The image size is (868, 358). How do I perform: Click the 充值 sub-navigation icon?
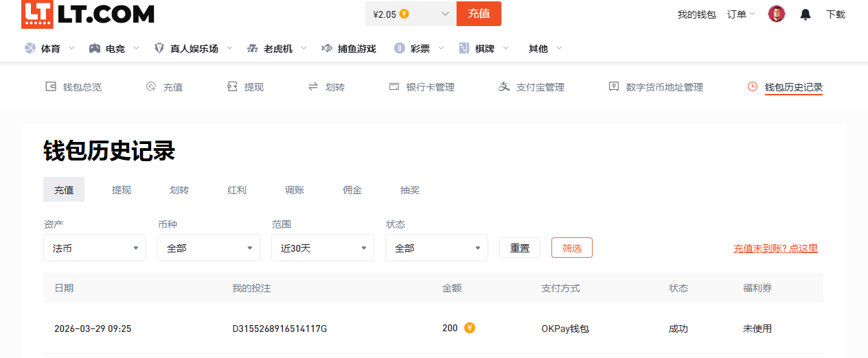click(151, 87)
